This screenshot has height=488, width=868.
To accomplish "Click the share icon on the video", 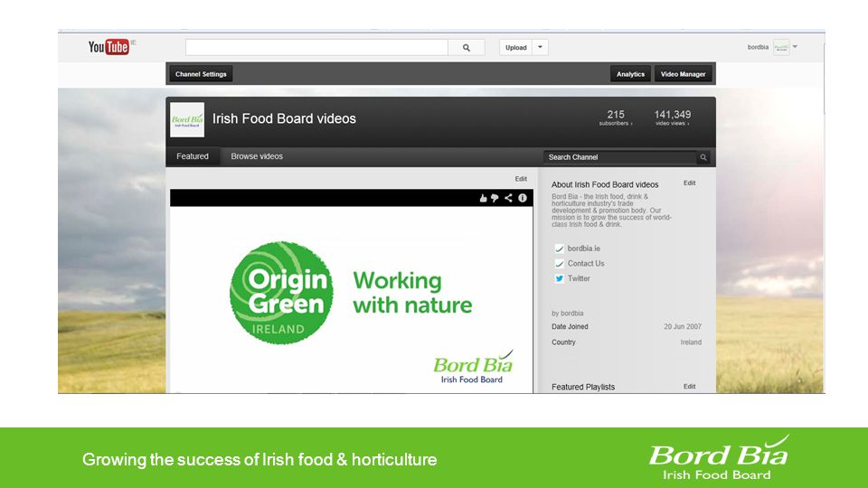I will (x=508, y=198).
